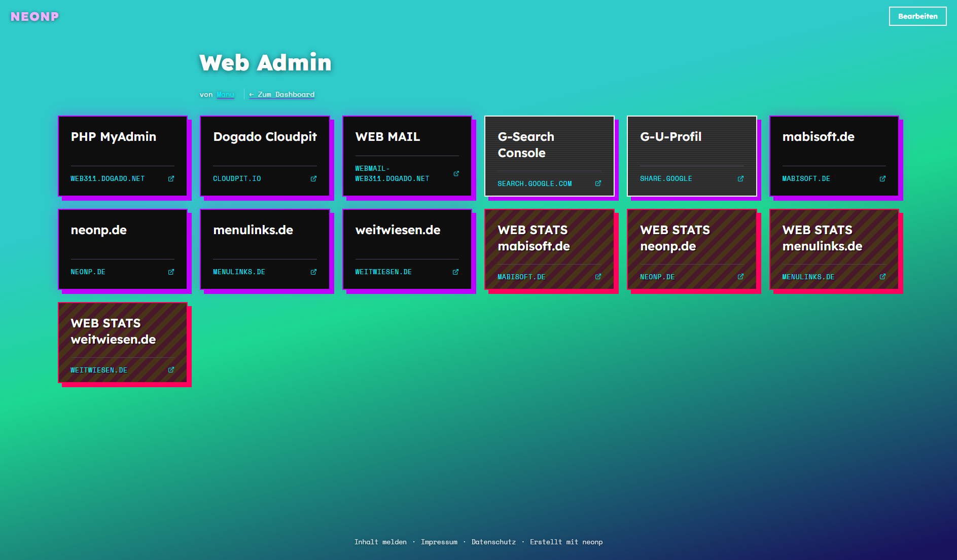Click the SHARE.GOOGLE url text

click(x=666, y=179)
